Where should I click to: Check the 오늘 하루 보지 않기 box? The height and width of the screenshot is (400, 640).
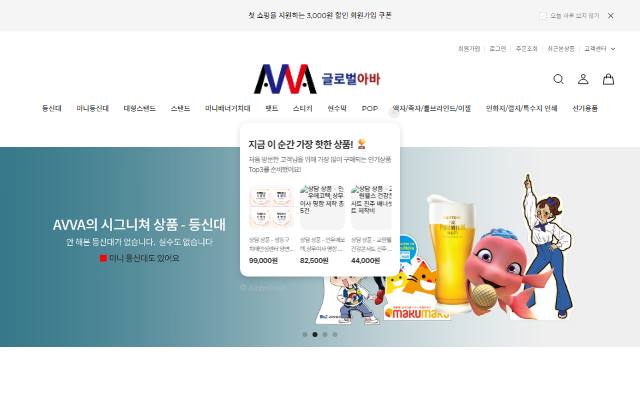pos(543,16)
